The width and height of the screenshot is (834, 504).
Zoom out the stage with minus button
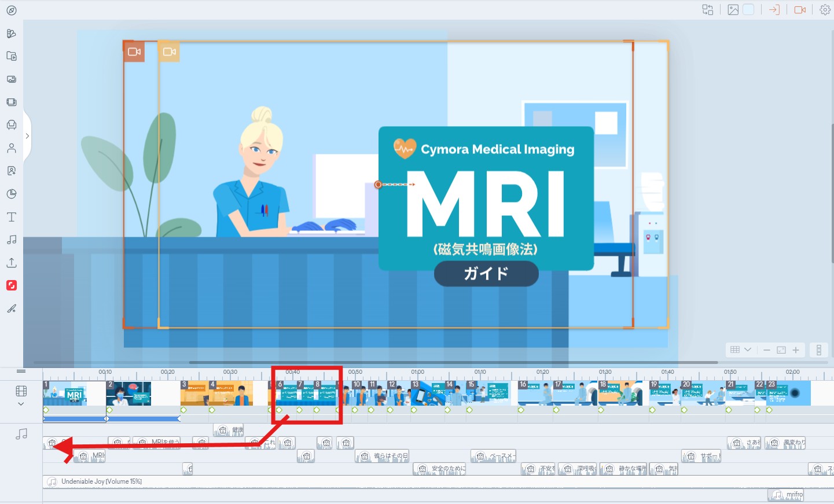tap(767, 350)
